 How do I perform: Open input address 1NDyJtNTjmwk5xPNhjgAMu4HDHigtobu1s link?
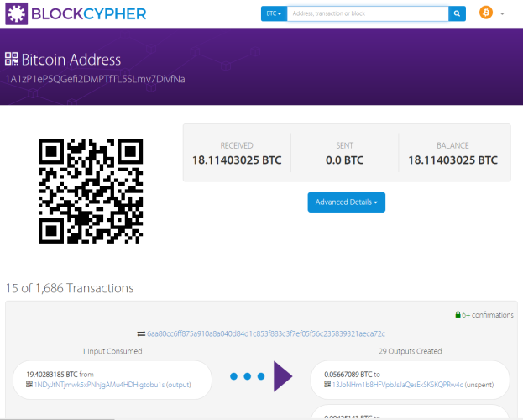point(99,385)
